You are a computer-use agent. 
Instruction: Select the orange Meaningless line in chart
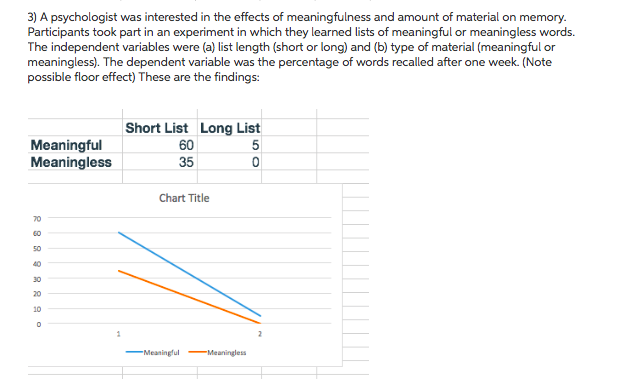tap(189, 297)
